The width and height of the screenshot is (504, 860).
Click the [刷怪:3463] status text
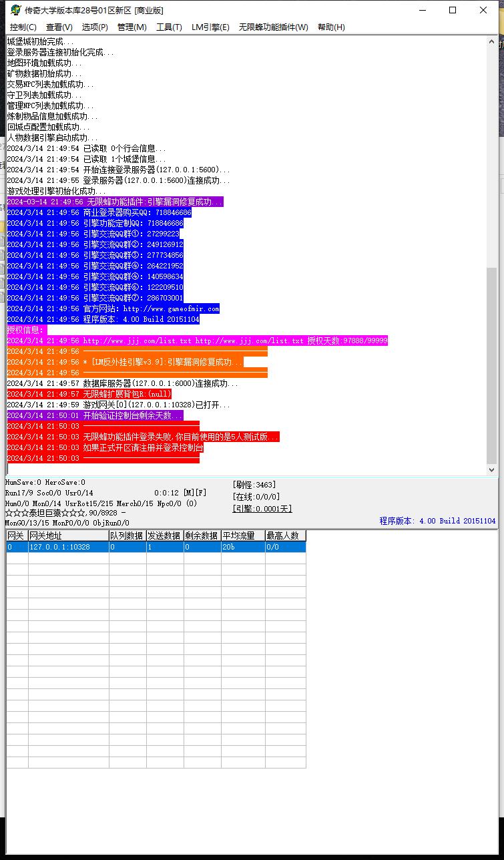254,485
